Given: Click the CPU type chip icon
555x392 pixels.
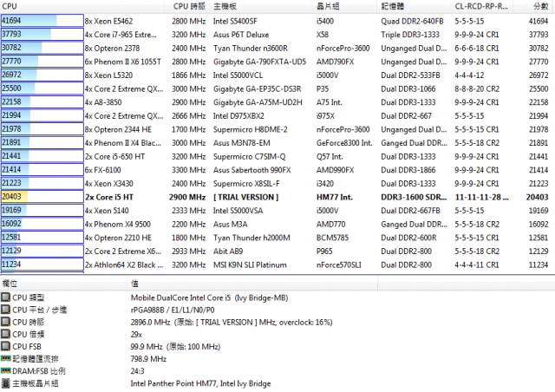Looking at the screenshot, I should point(5,297).
